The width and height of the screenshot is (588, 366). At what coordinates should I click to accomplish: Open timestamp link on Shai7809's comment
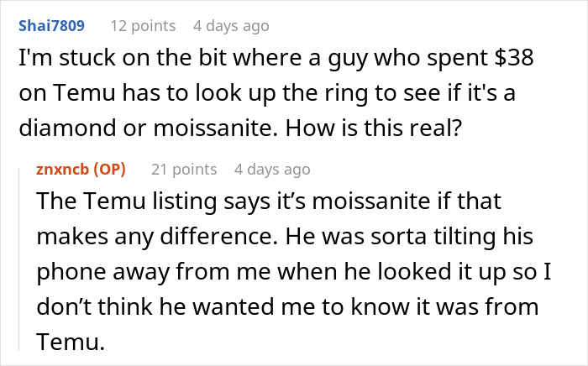click(231, 25)
